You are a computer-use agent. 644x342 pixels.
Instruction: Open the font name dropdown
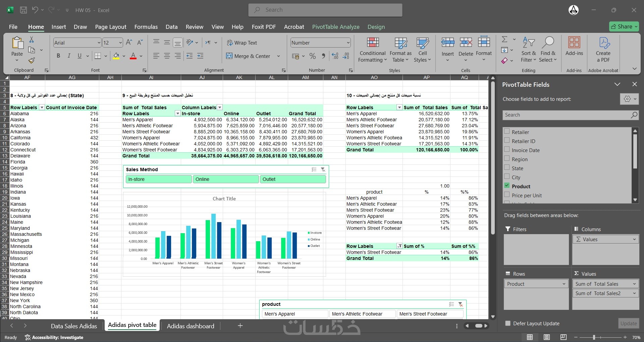pos(99,43)
